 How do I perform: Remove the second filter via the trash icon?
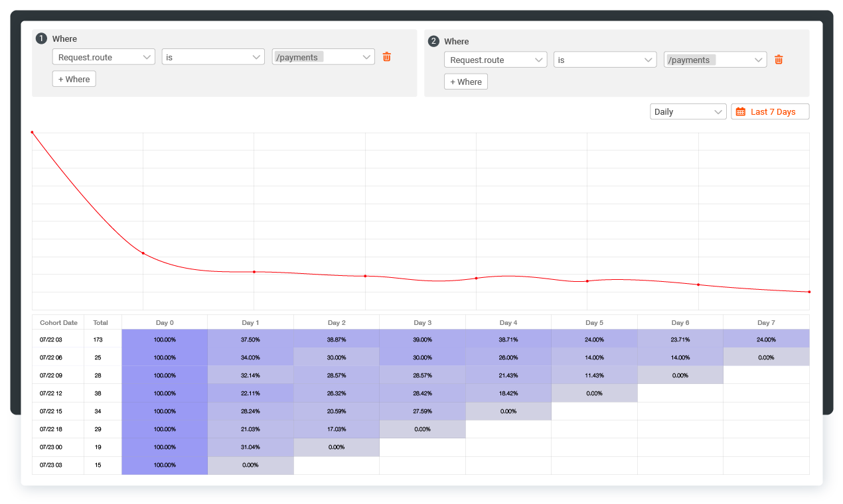click(x=779, y=59)
